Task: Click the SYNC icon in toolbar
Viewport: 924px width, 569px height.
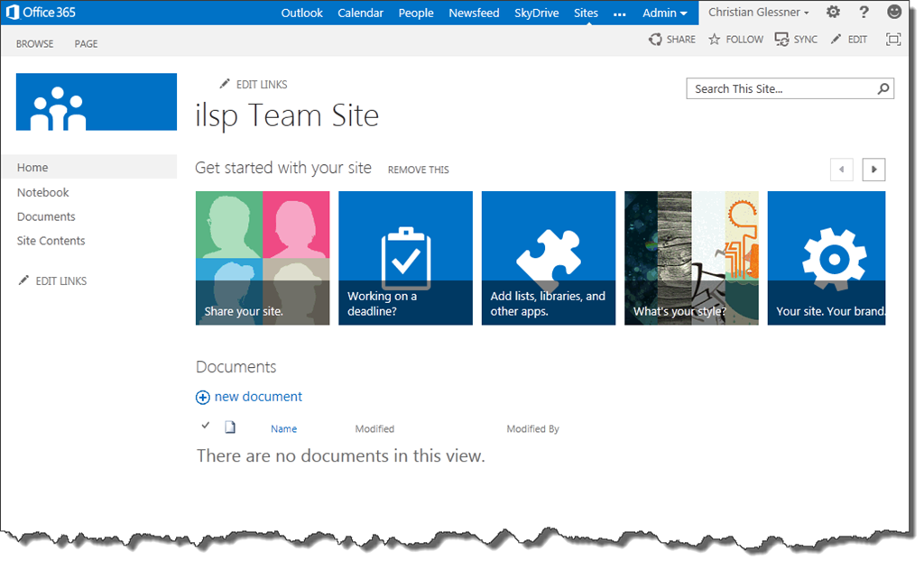Action: tap(781, 40)
